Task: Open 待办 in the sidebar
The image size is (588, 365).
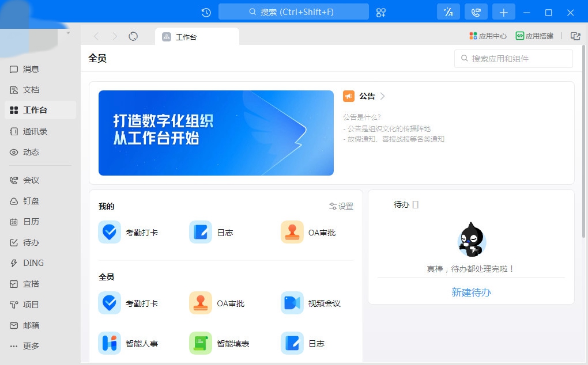Action: 40,242
